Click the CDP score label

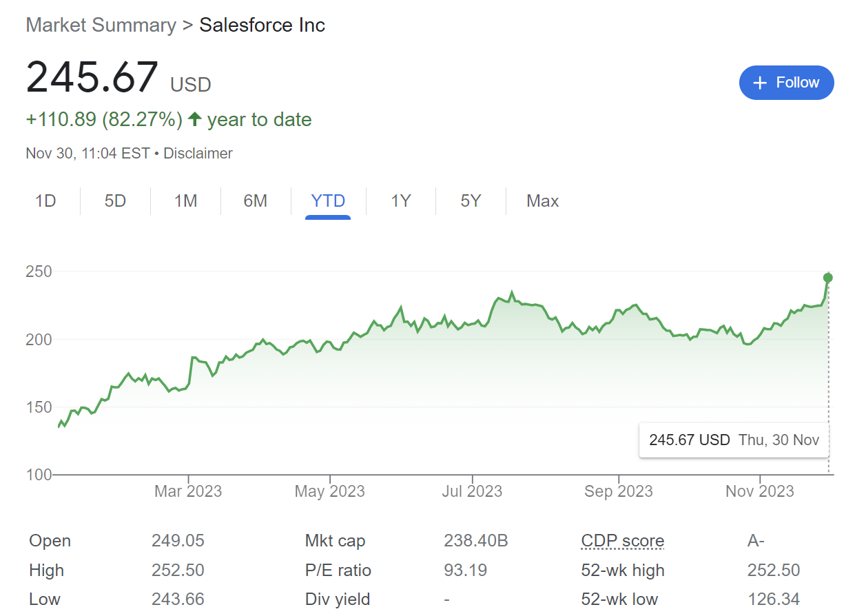tap(623, 541)
